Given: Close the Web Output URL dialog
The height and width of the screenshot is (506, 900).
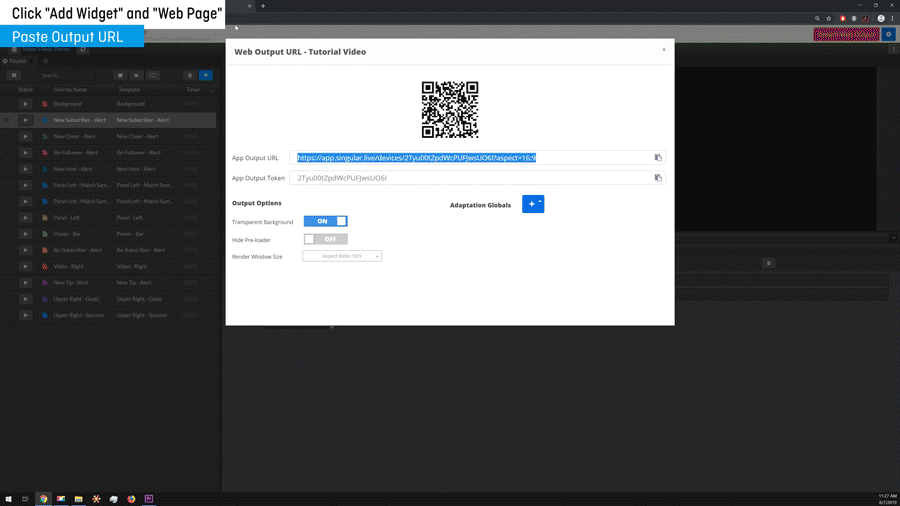Looking at the screenshot, I should pos(664,50).
